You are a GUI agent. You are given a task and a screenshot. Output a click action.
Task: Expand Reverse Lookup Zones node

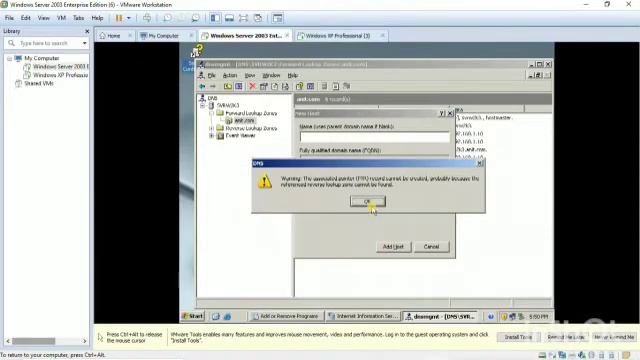click(x=211, y=128)
